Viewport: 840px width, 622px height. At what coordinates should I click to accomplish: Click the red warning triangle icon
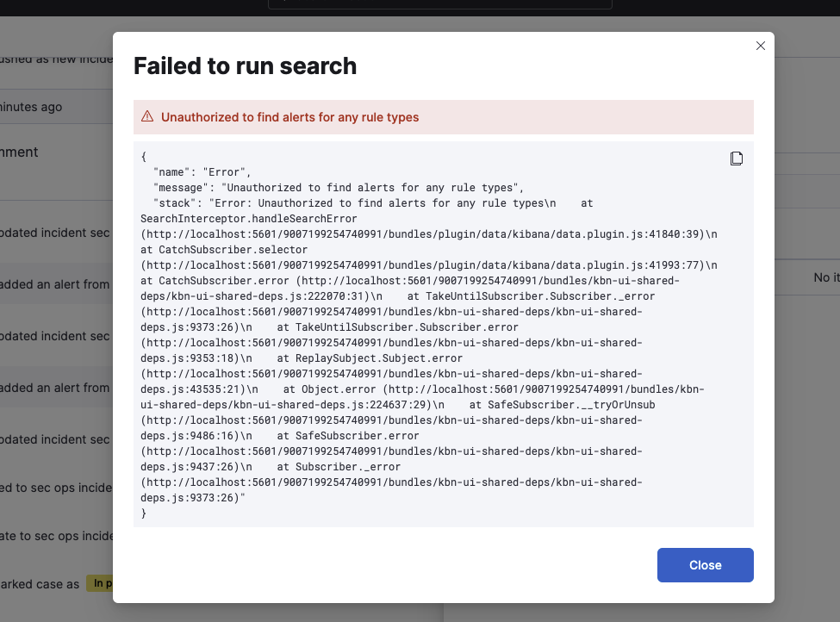coord(147,116)
